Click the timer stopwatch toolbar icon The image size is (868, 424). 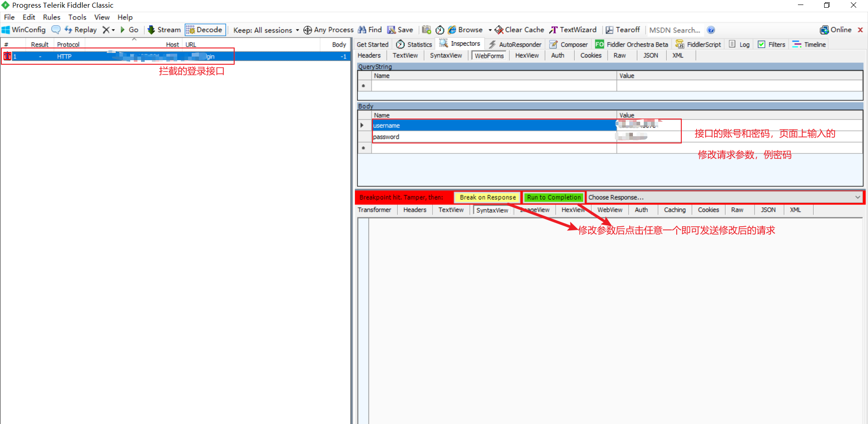(x=440, y=30)
